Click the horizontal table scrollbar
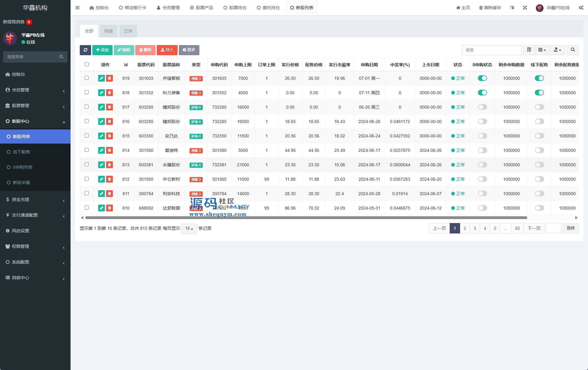588x370 pixels. click(x=306, y=218)
